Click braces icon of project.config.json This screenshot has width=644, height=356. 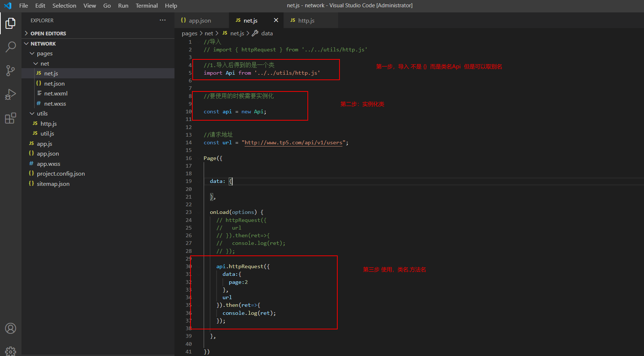tap(31, 173)
